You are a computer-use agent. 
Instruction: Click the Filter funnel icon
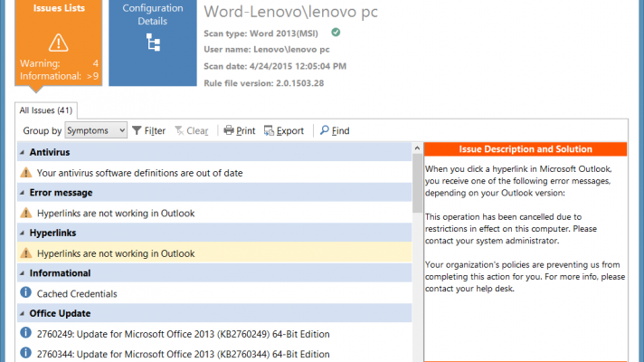coord(137,131)
